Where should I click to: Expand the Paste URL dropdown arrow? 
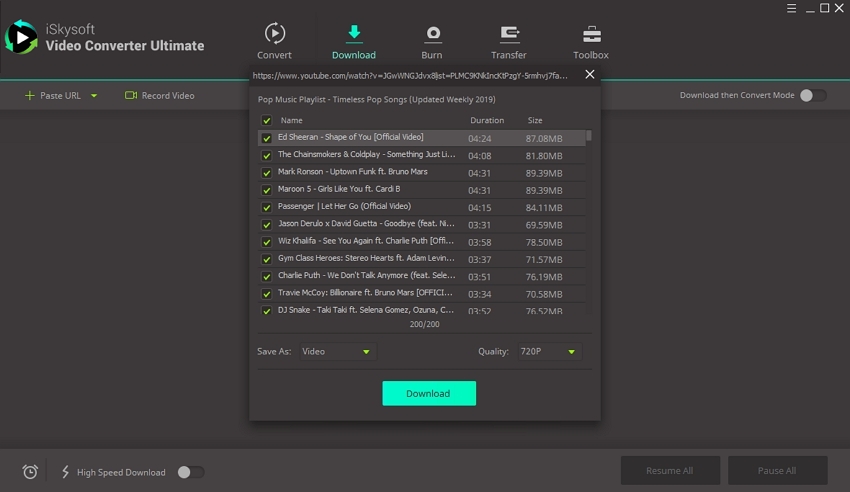(x=94, y=96)
